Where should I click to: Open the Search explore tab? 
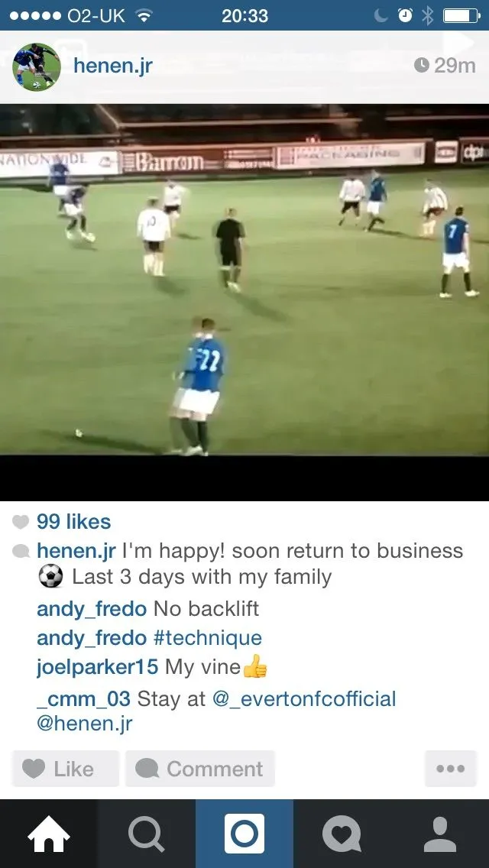[x=146, y=834]
